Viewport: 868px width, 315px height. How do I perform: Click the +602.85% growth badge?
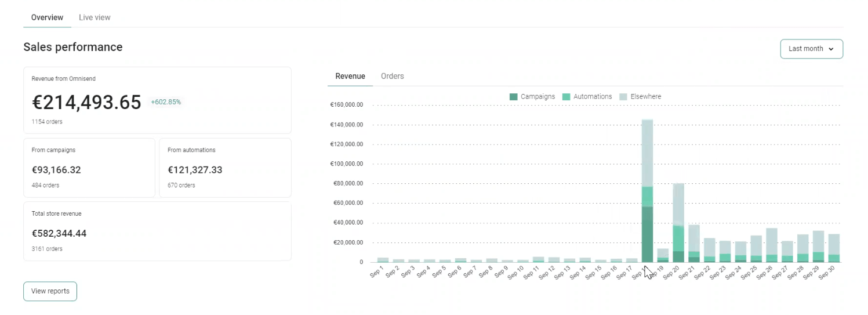pos(166,102)
